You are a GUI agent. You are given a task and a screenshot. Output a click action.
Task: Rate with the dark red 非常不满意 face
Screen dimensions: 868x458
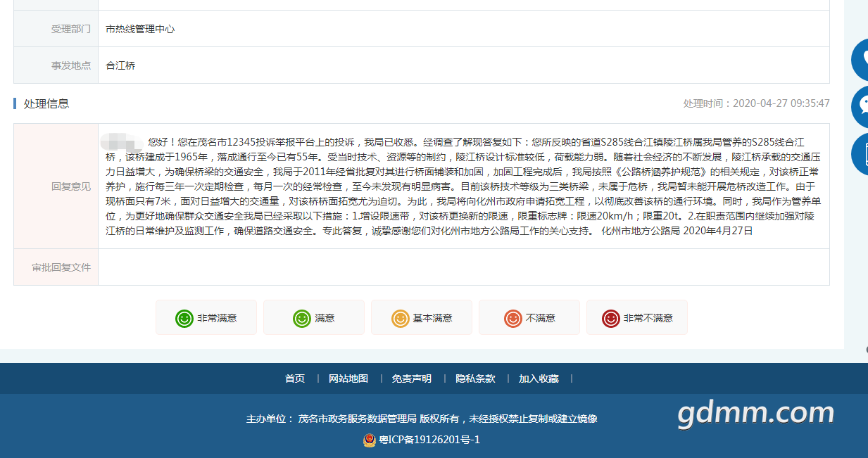tap(610, 318)
